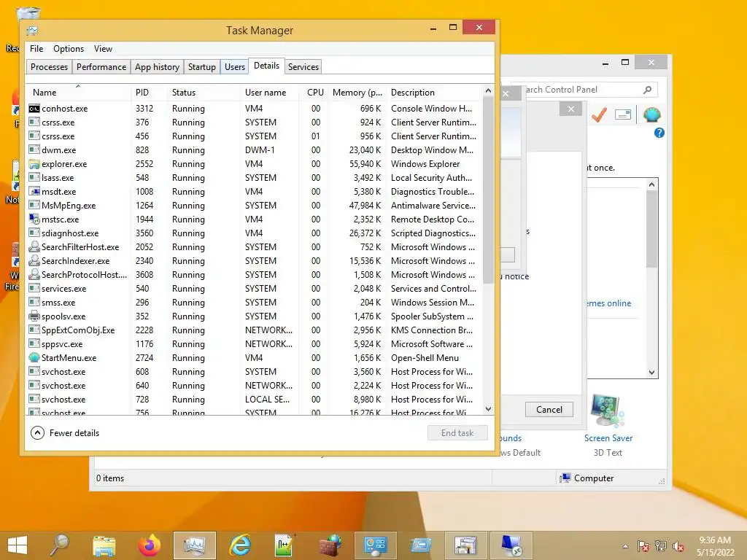Open File Explorer from the taskbar
Viewport: 747px width, 560px height.
point(104,545)
